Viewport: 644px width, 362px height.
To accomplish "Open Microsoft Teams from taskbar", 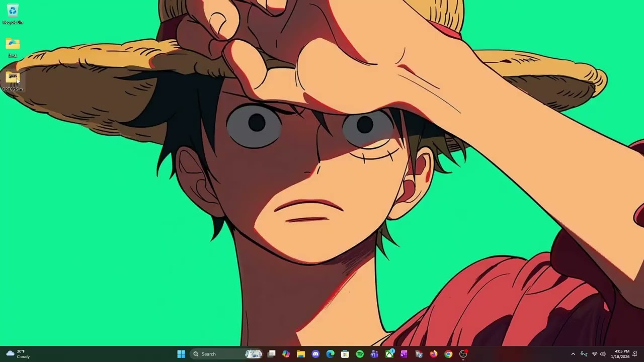I will click(x=374, y=354).
